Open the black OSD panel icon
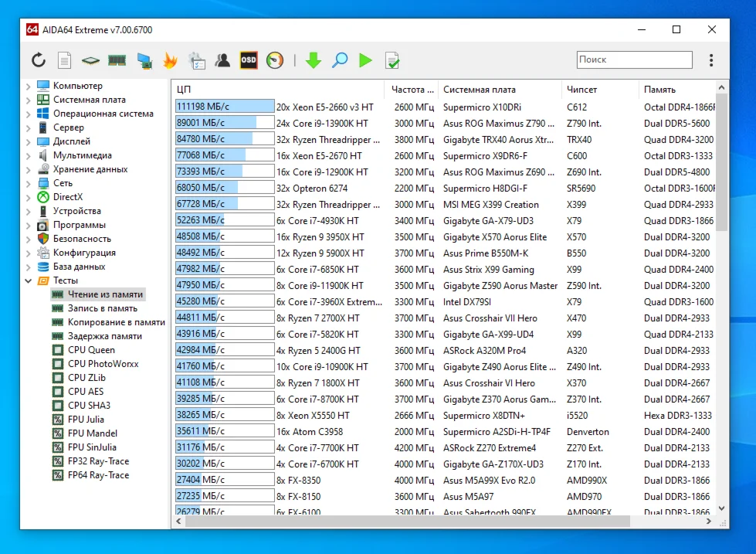 point(248,60)
